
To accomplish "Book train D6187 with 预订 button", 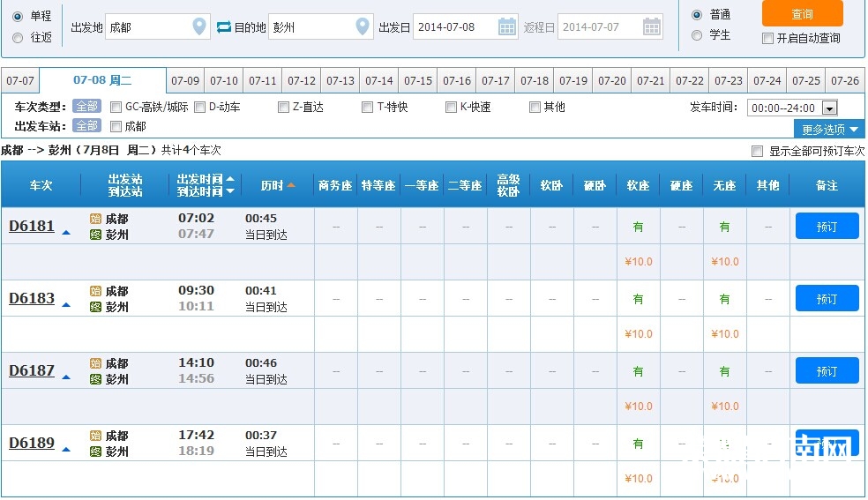I will [827, 371].
